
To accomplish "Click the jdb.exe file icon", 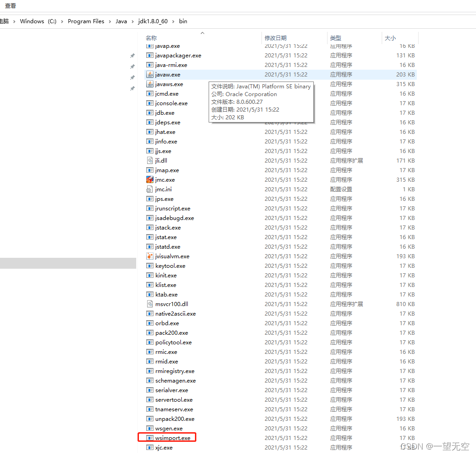I will [150, 112].
